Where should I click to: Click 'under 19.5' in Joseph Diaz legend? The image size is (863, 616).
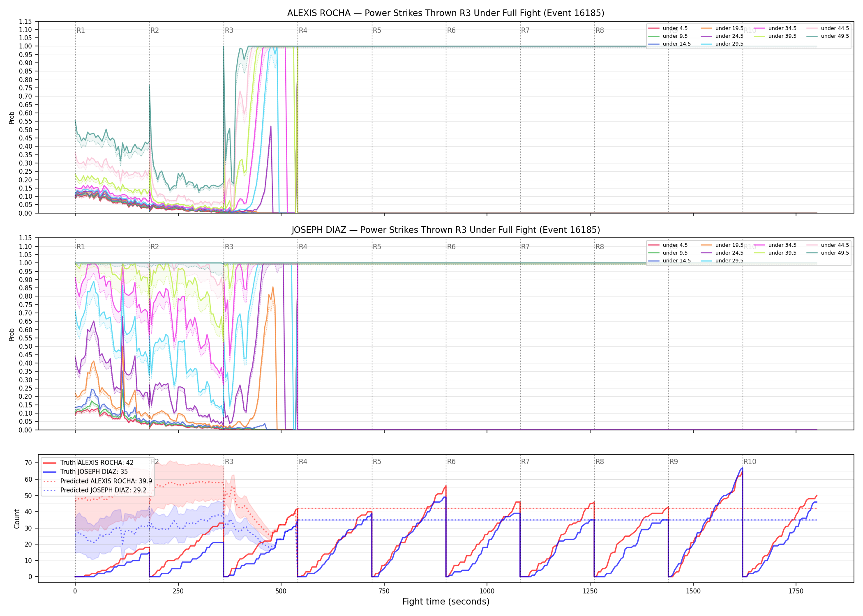[x=729, y=245]
